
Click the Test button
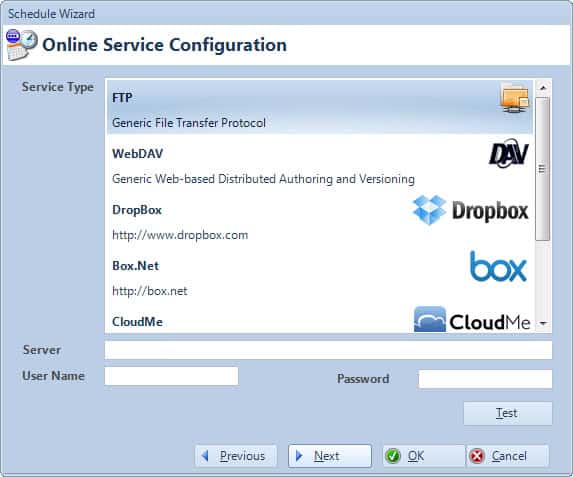pyautogui.click(x=508, y=413)
